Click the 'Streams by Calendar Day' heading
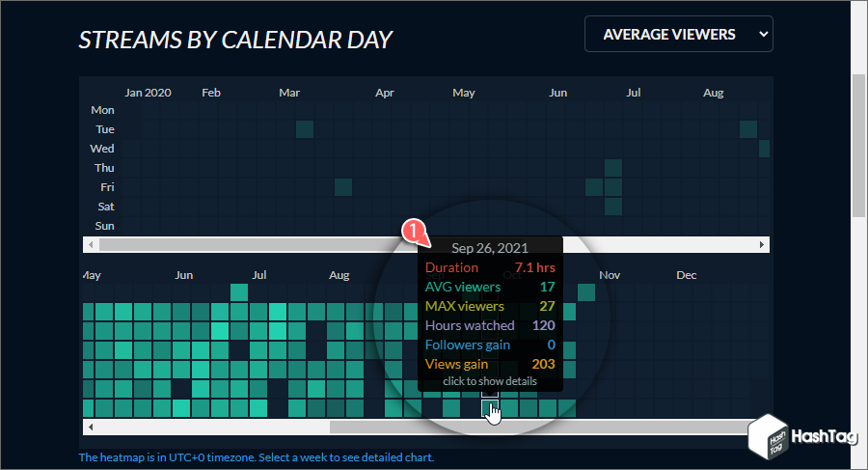Image resolution: width=868 pixels, height=470 pixels. (x=235, y=40)
